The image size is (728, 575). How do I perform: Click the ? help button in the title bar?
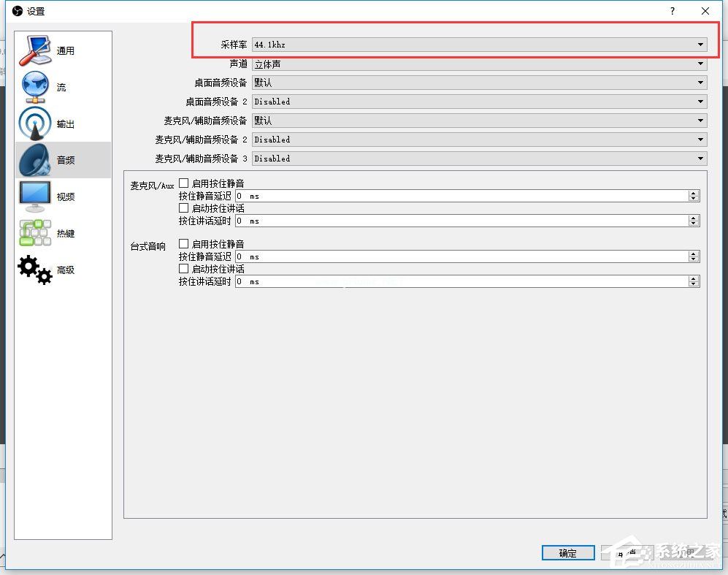(x=671, y=11)
